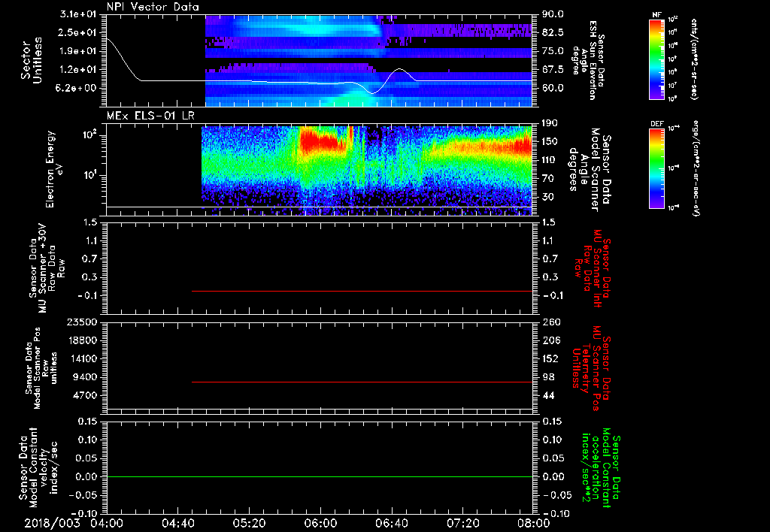Click the '06:00' time axis tick
The width and height of the screenshot is (770, 532).
320,523
